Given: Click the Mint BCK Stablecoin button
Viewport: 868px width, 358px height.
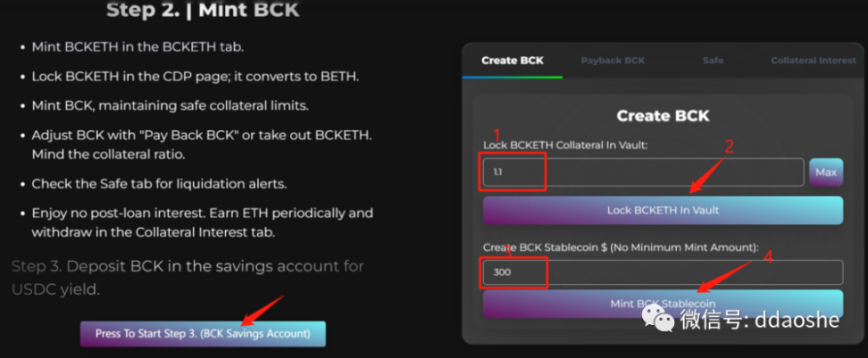Looking at the screenshot, I should [x=663, y=304].
